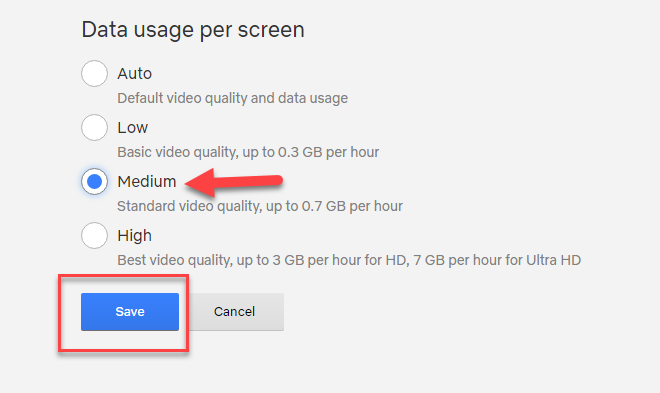Save the data usage setting
The width and height of the screenshot is (660, 393).
point(130,312)
